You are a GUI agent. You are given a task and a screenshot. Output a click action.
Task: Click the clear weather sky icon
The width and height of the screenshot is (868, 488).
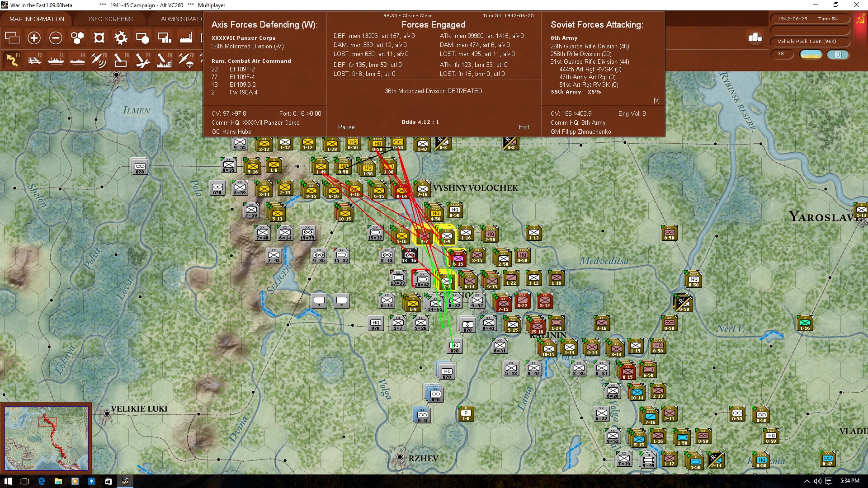click(x=811, y=54)
